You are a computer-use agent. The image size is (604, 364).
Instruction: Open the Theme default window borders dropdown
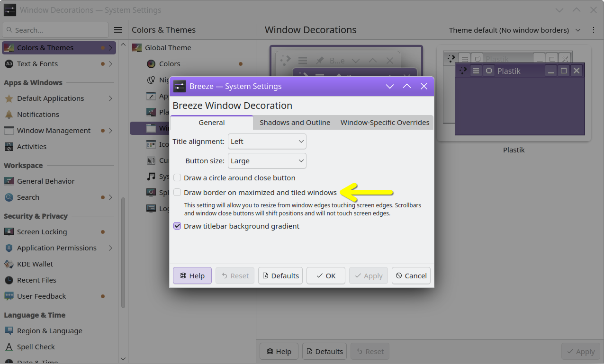(514, 30)
